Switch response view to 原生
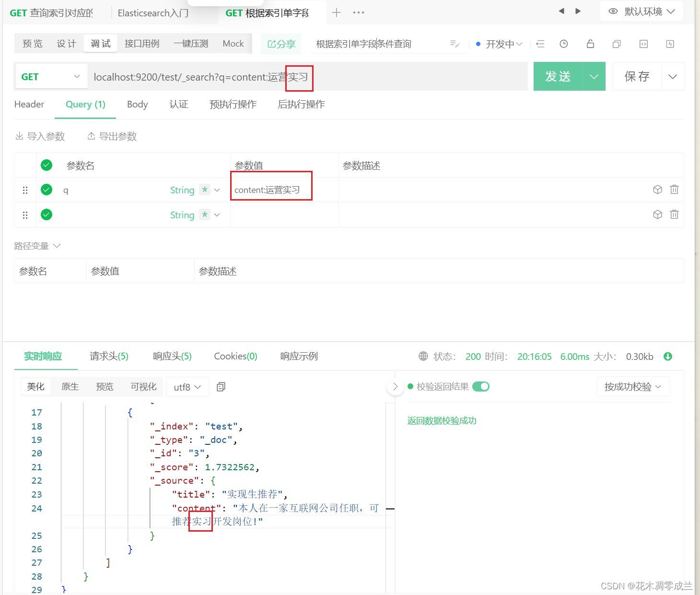The width and height of the screenshot is (700, 595). coord(70,387)
